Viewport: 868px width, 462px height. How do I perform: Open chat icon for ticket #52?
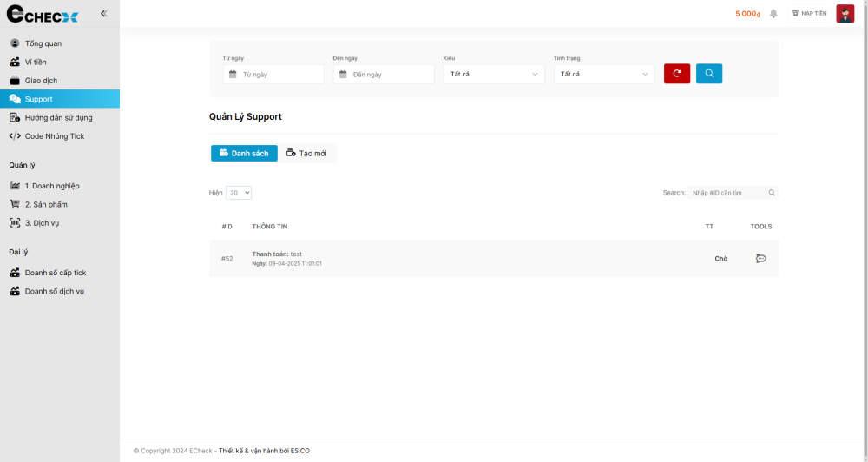761,259
